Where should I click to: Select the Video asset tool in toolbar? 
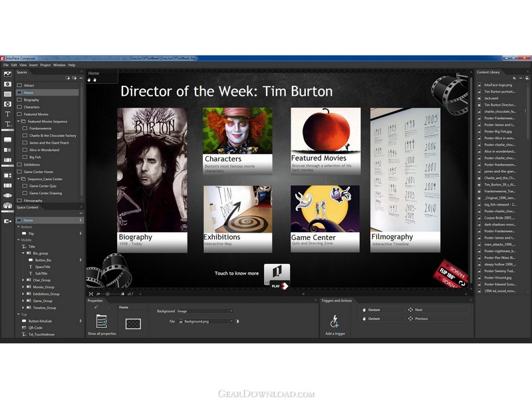pyautogui.click(x=7, y=84)
